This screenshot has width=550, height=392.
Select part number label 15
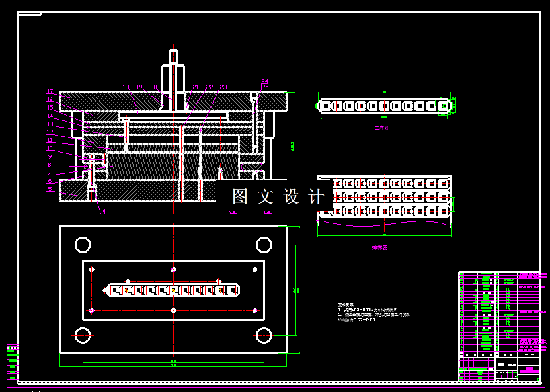pos(50,108)
